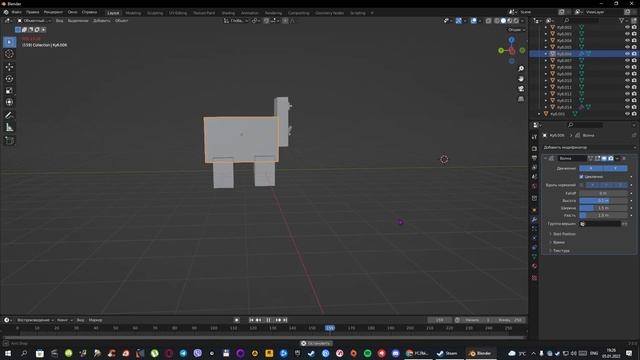Adjust the Ширина slider value 1.5 m

(603, 208)
